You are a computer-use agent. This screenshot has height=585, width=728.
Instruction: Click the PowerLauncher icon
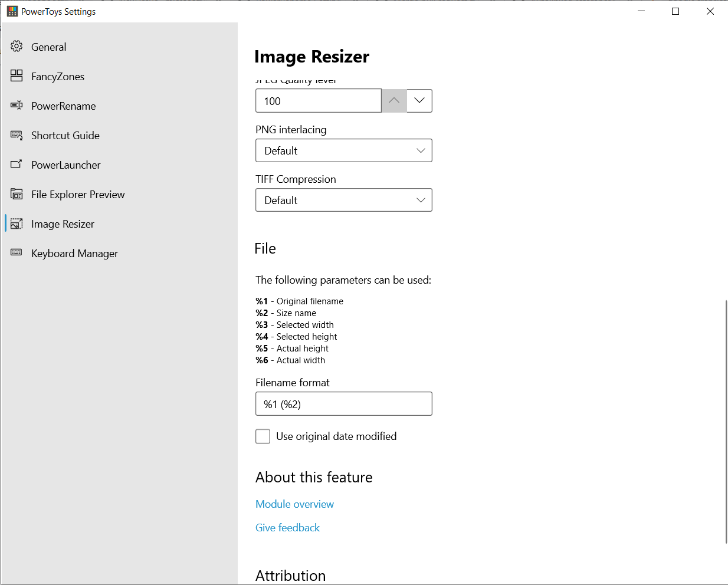pyautogui.click(x=17, y=165)
